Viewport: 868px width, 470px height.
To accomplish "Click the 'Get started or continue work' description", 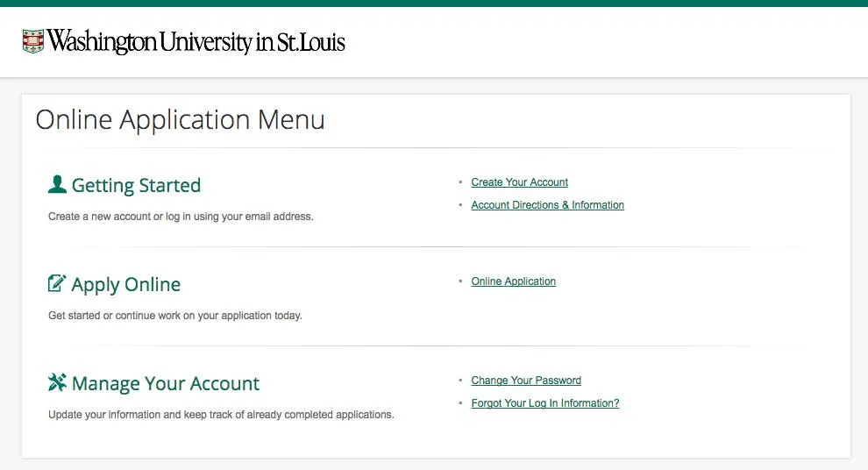I will [174, 316].
